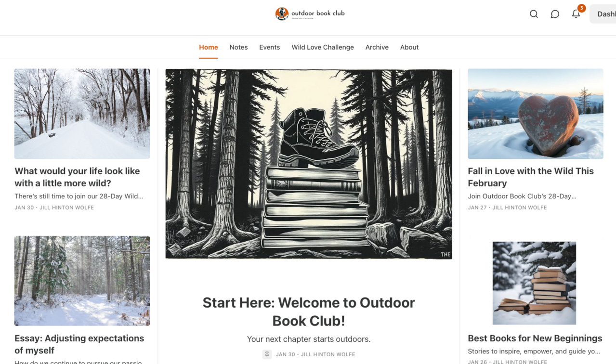Open the About tab
The height and width of the screenshot is (364, 616).
click(x=409, y=47)
